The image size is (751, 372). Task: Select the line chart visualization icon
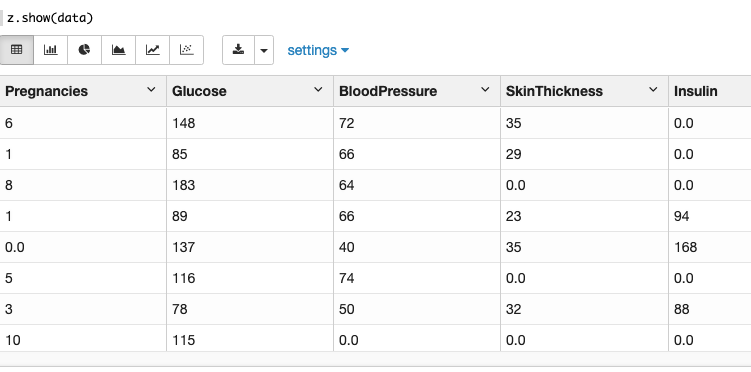click(152, 50)
